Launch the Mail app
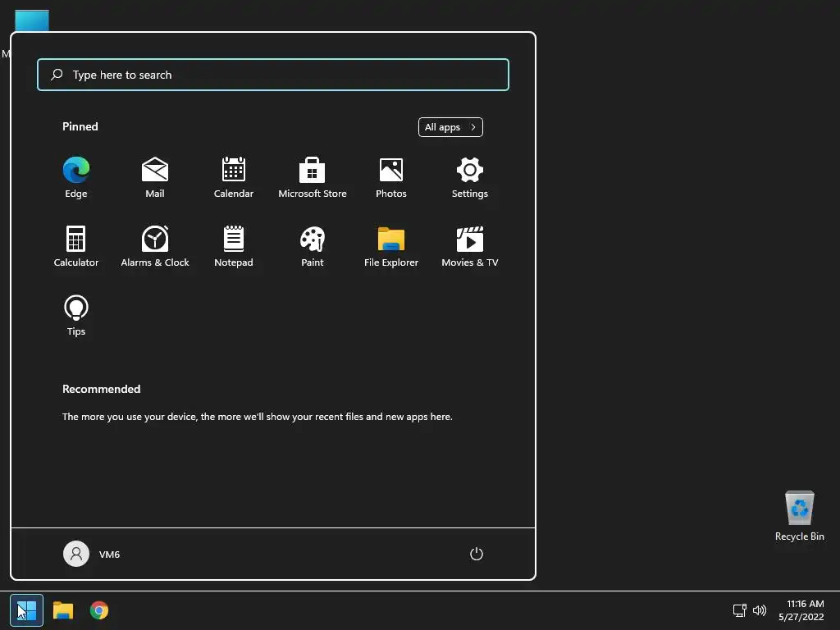This screenshot has width=840, height=630. [155, 178]
